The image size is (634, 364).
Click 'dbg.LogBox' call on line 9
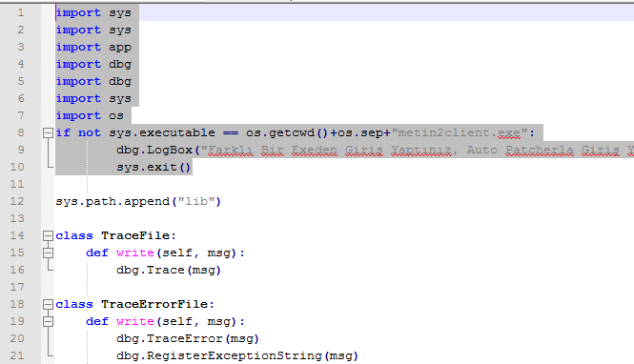[x=154, y=150]
